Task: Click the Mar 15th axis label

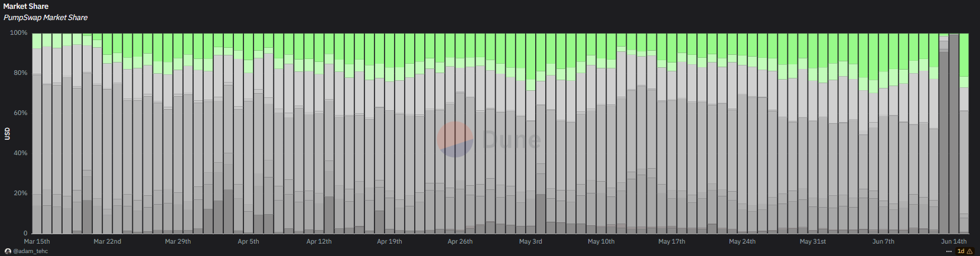Action: (37, 241)
